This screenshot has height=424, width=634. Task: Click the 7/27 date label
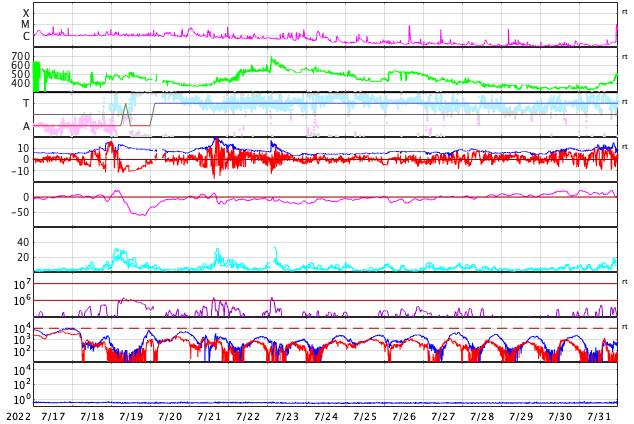[x=443, y=416]
